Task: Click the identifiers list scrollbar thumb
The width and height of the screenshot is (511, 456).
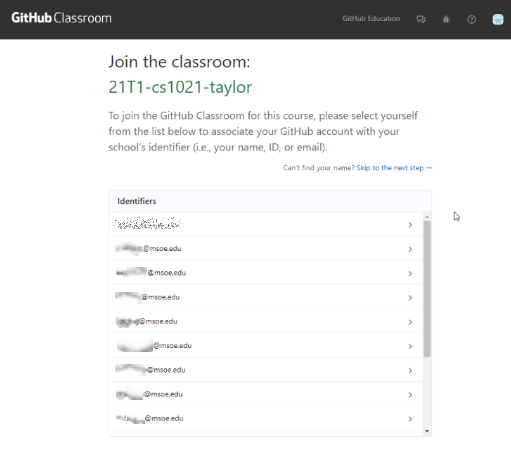Action: tap(427, 289)
